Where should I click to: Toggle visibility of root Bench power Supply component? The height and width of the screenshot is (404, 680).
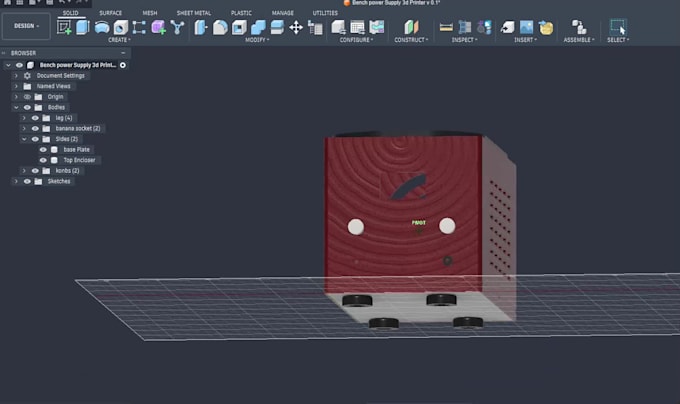(19, 65)
